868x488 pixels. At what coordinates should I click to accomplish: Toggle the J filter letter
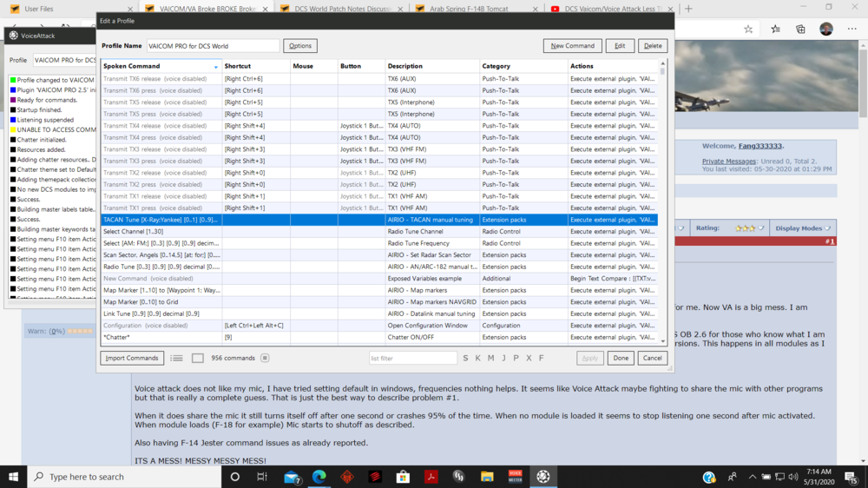pyautogui.click(x=503, y=359)
